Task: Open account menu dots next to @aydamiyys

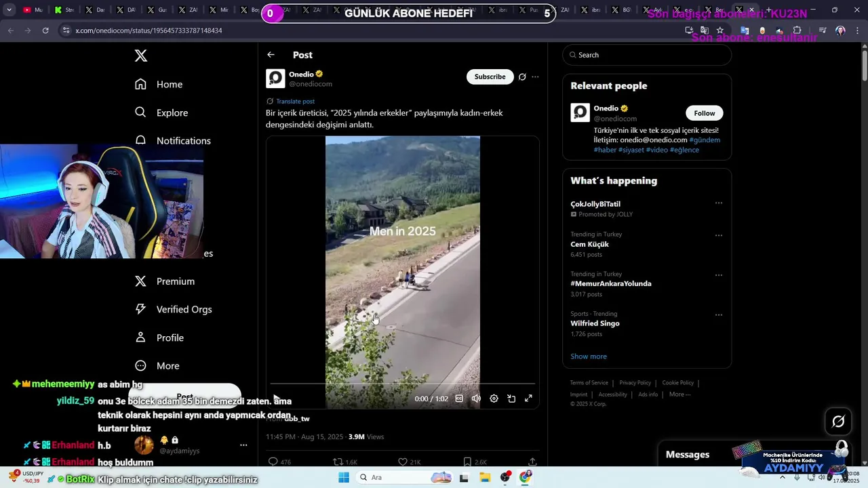Action: click(243, 445)
